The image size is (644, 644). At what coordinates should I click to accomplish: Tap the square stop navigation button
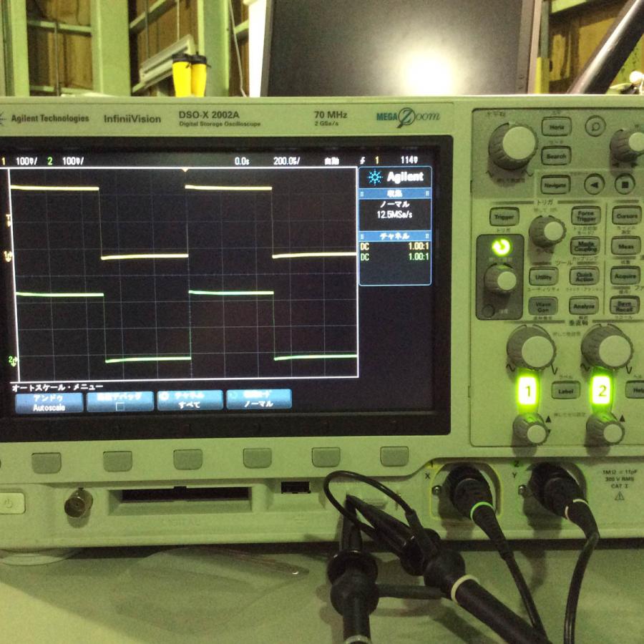click(625, 184)
